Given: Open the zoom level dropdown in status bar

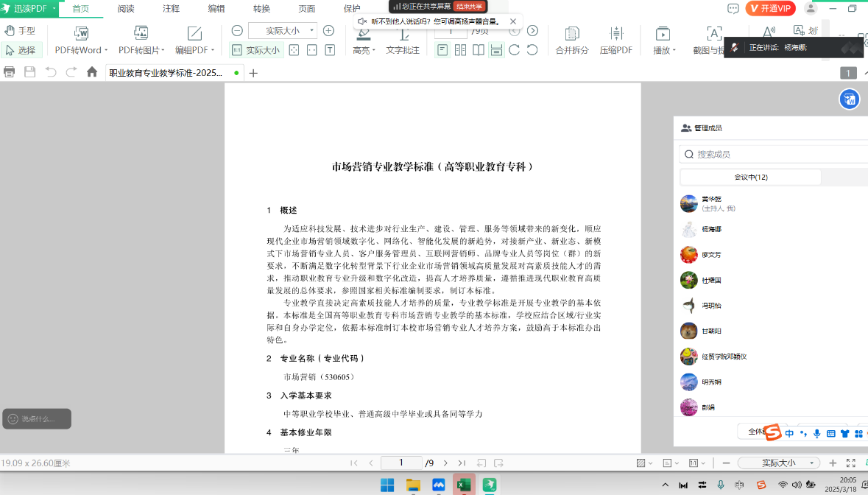Looking at the screenshot, I should tap(778, 463).
